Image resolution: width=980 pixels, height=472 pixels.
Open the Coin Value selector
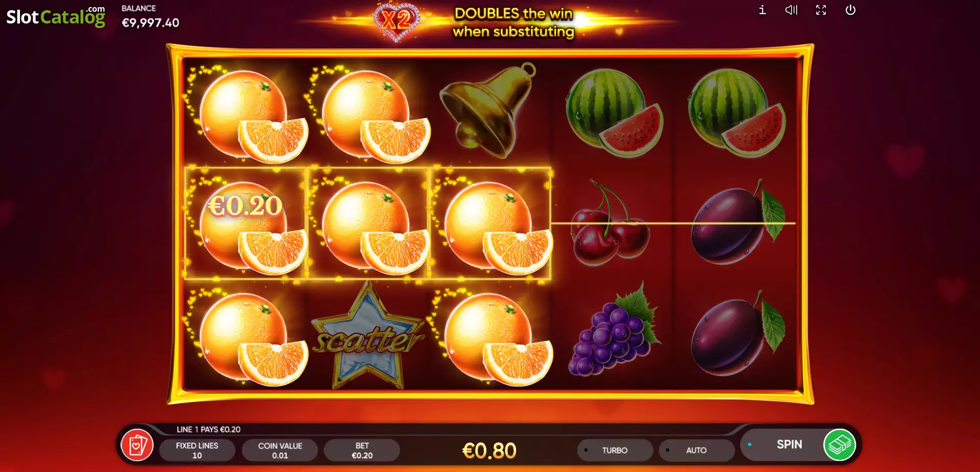coord(280,450)
